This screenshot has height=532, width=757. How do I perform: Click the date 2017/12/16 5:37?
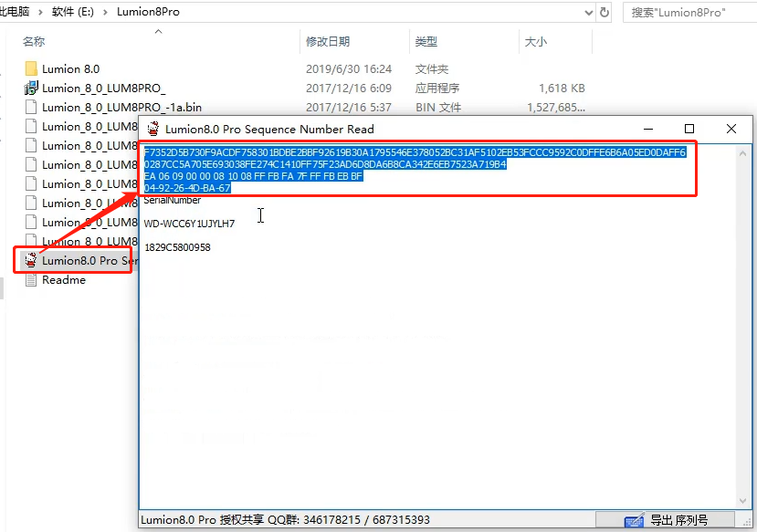click(x=349, y=107)
